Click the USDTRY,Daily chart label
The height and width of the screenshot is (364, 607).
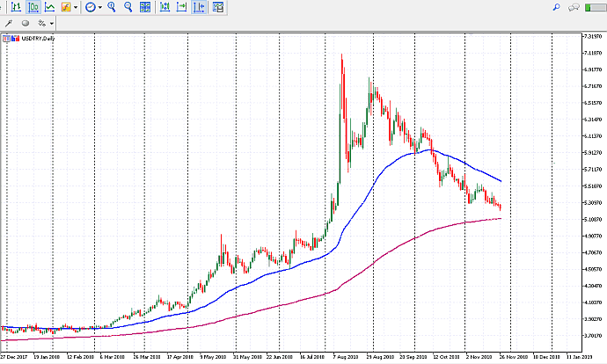point(28,38)
